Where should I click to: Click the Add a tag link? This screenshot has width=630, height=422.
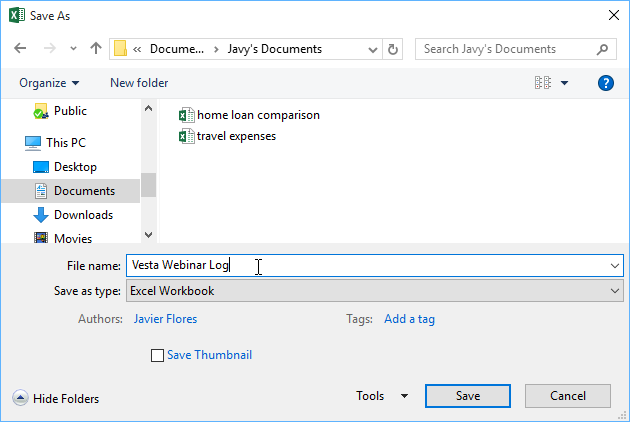pyautogui.click(x=409, y=319)
